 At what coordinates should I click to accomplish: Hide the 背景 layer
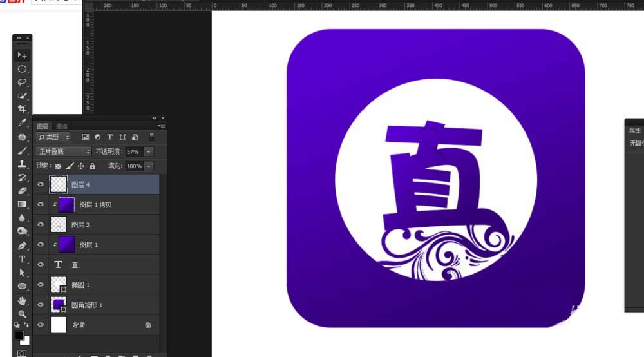[x=41, y=325]
